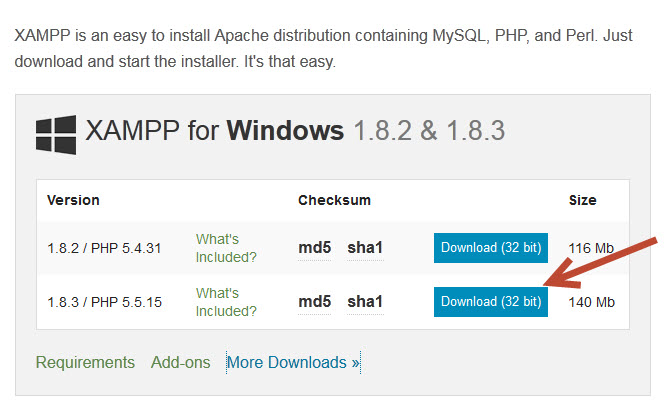This screenshot has width=666, height=408.
Task: Download XAMPP 1.8.3 32 bit
Action: coord(491,302)
